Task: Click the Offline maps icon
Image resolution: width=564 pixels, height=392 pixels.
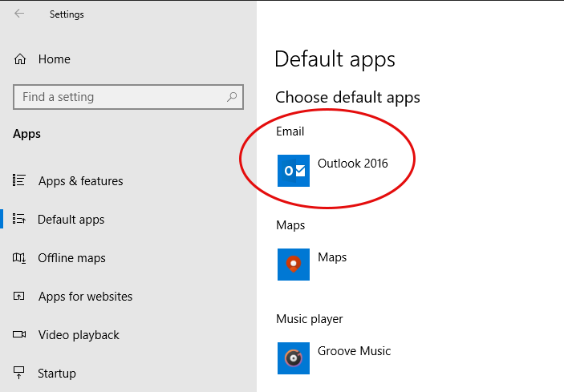Action: click(x=19, y=257)
